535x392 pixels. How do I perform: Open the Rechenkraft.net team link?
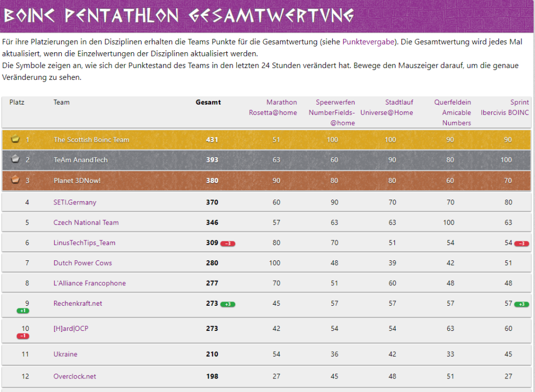[78, 303]
